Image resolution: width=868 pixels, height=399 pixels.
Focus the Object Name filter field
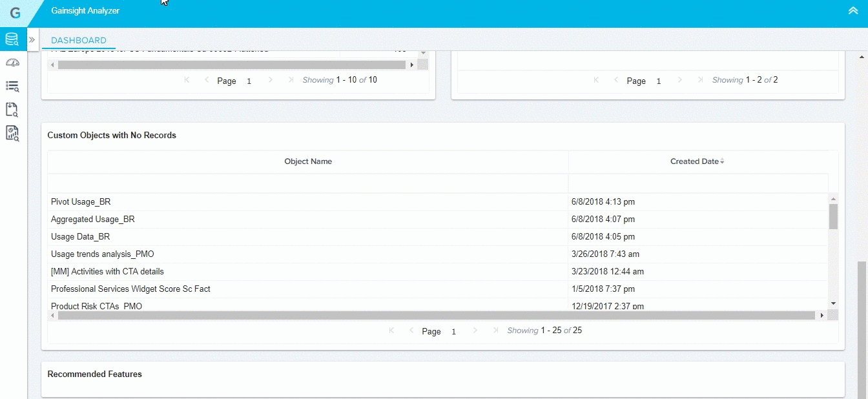click(x=308, y=183)
